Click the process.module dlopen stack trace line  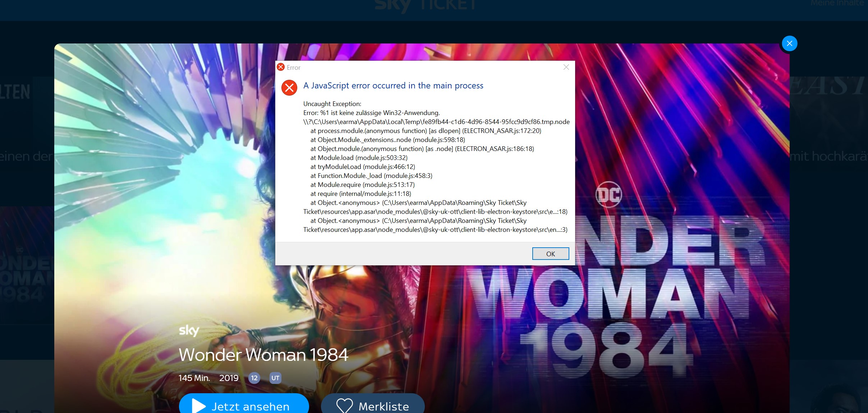[426, 131]
